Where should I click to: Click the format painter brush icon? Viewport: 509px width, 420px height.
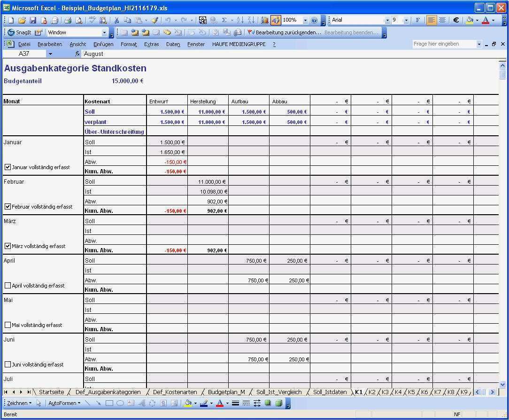pos(155,20)
